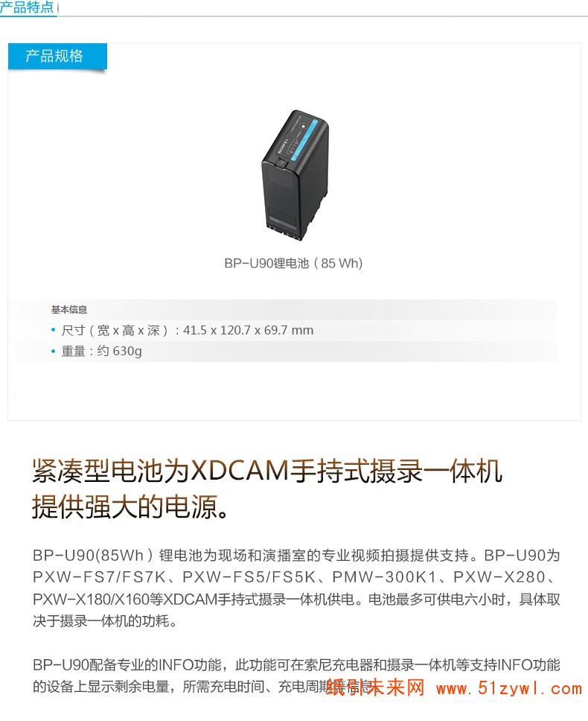Select the weight line 约 630g
Screen dimensions: 588x721
[101, 352]
